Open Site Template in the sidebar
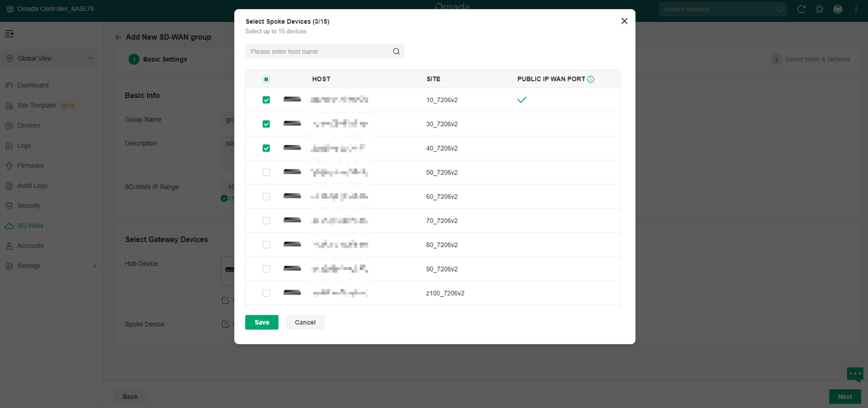This screenshot has width=868, height=408. [x=36, y=106]
